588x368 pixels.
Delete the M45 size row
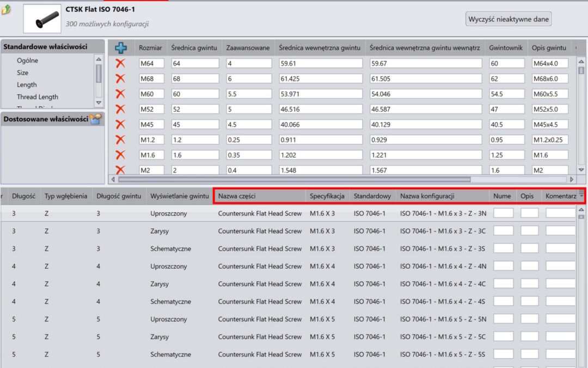point(121,124)
